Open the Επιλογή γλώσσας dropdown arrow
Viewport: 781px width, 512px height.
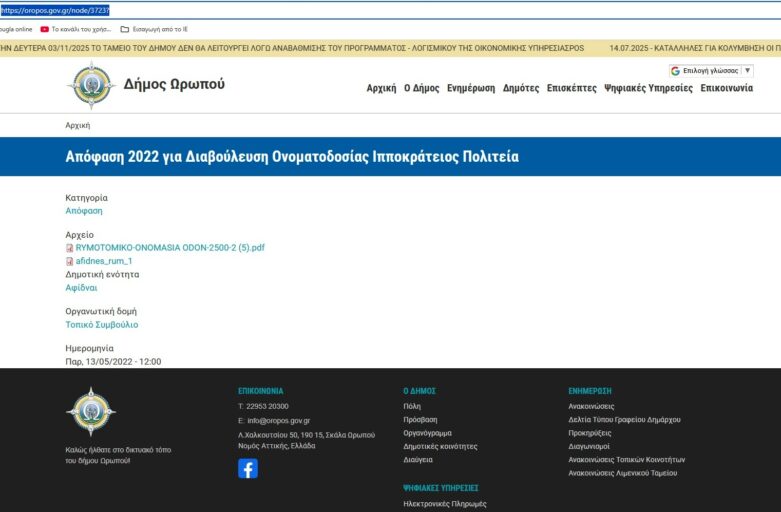click(x=747, y=71)
